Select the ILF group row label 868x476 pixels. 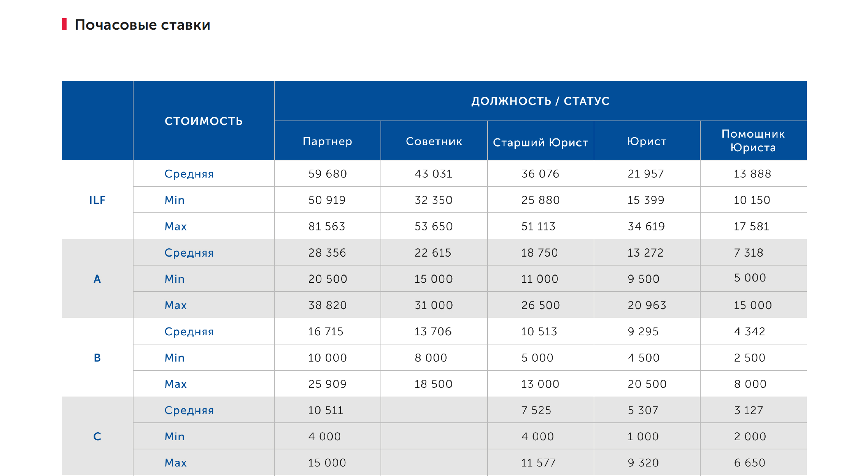tap(97, 200)
